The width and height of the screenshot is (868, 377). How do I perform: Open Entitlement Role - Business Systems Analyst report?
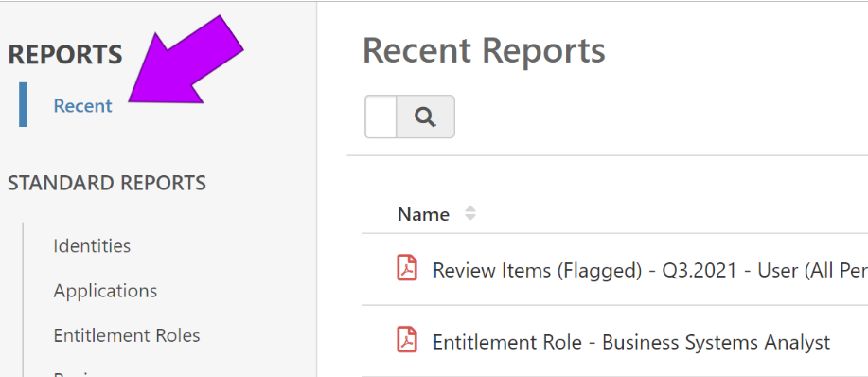[631, 342]
